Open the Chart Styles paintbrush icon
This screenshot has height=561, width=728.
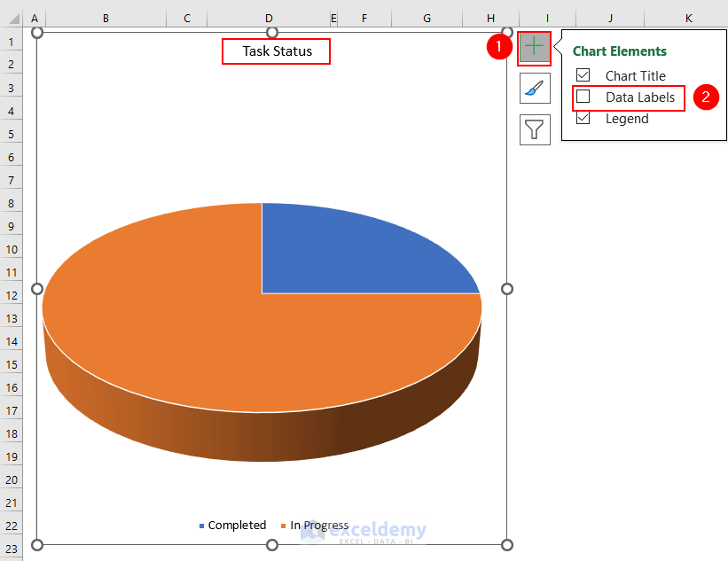[534, 88]
